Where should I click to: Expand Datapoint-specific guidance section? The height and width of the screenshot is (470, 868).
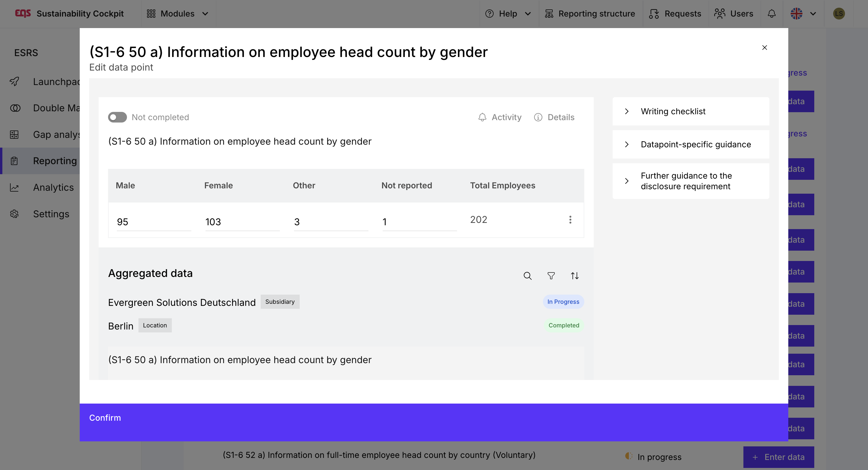[691, 145]
